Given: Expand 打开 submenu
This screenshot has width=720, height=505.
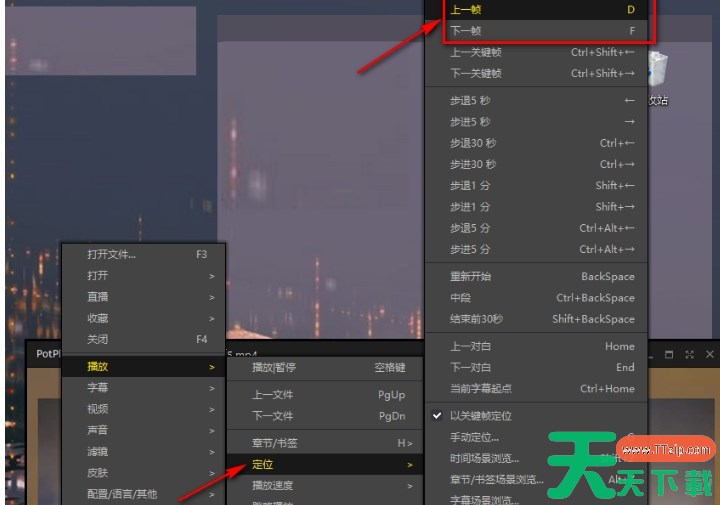Looking at the screenshot, I should [144, 275].
